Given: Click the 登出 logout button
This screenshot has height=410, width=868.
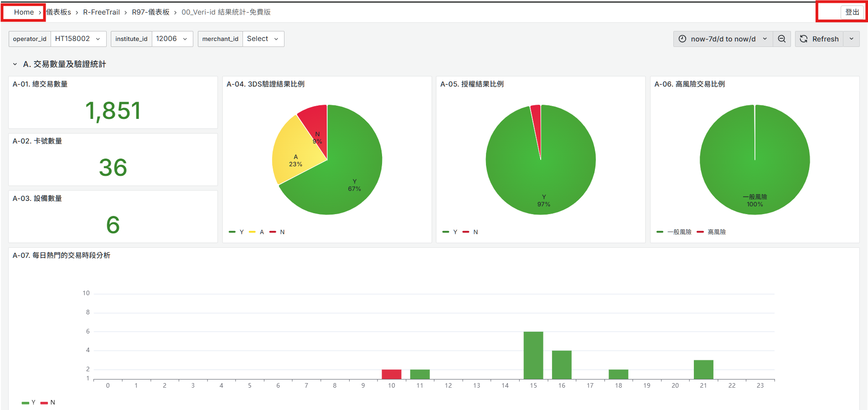Looking at the screenshot, I should click(852, 12).
